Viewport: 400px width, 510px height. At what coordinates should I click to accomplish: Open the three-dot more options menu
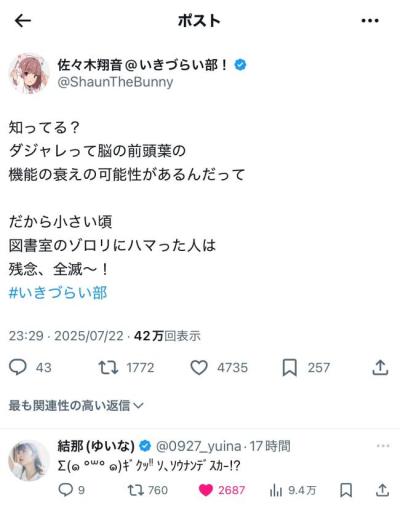tap(370, 21)
